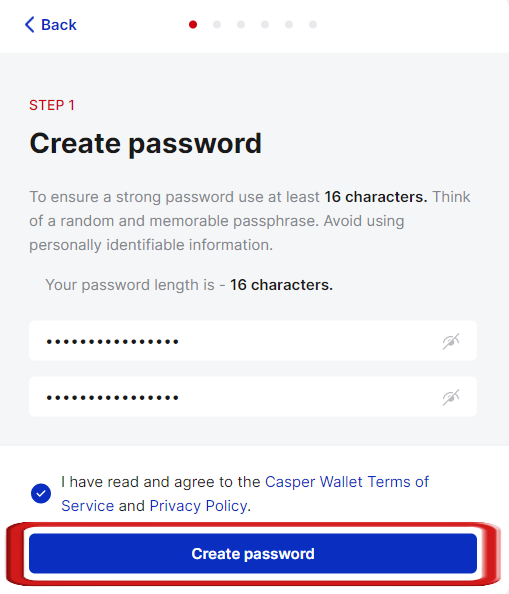Open the Privacy Policy link
Screen dimensions: 509x594
(x=199, y=506)
